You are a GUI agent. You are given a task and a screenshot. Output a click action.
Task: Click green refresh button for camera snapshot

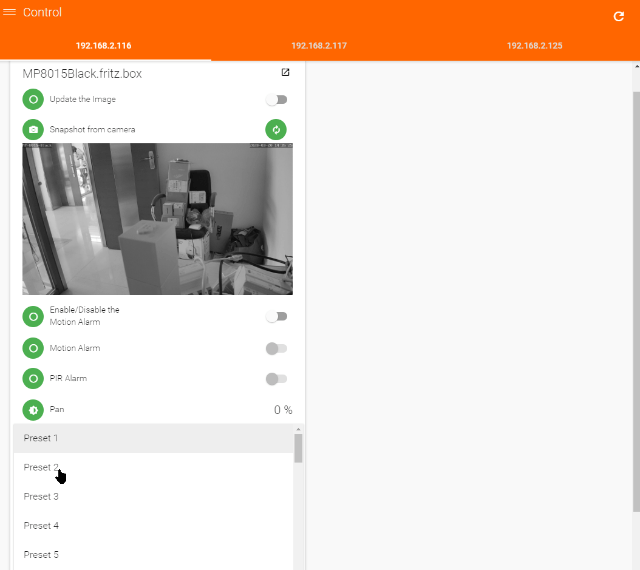[x=276, y=129]
